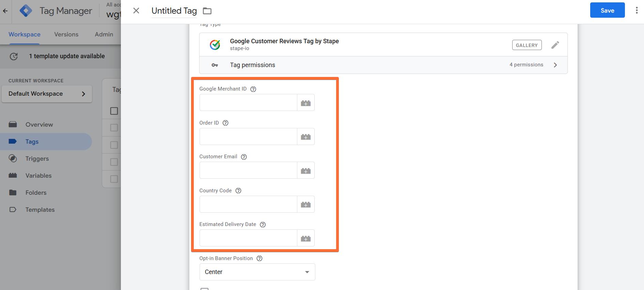Show help for Country Code
Screen dimensions: 644x290
point(238,191)
